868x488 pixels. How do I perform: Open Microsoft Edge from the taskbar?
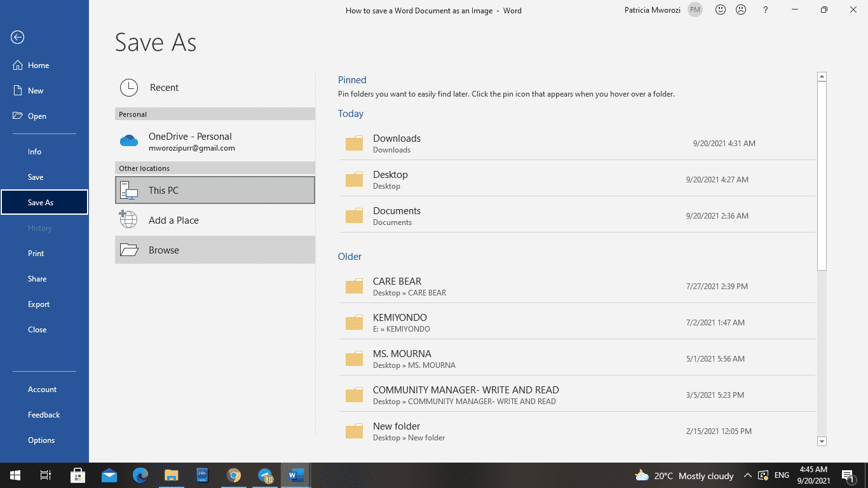click(x=140, y=475)
